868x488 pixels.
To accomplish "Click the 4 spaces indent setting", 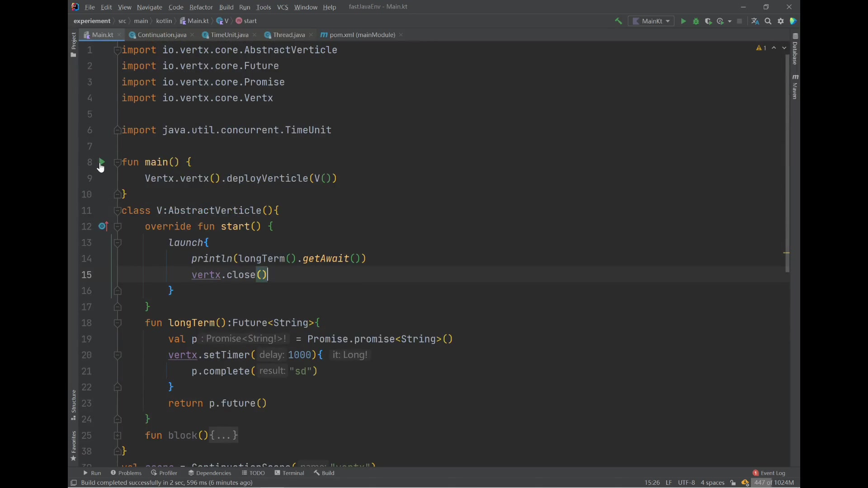I will point(712,483).
